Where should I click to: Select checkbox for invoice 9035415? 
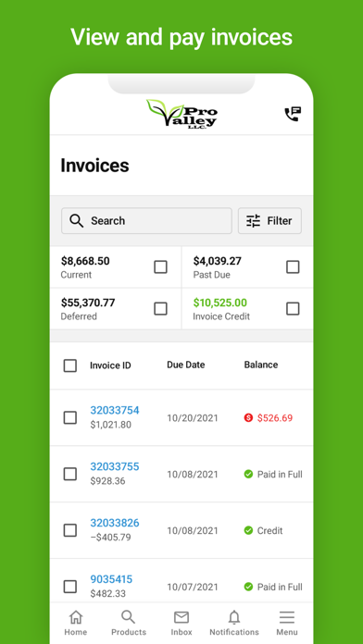[x=69, y=587]
